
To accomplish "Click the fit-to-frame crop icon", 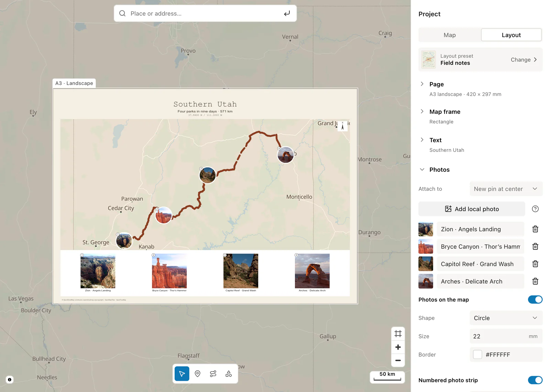I will pyautogui.click(x=398, y=334).
